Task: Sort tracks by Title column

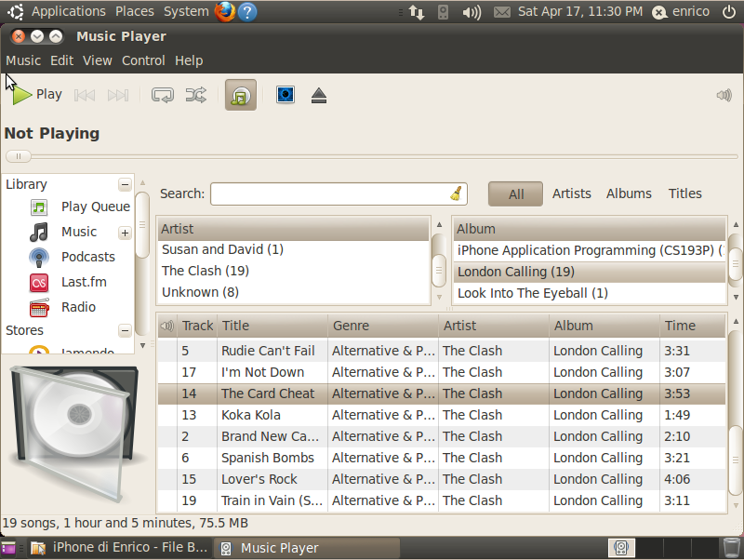Action: click(x=272, y=326)
